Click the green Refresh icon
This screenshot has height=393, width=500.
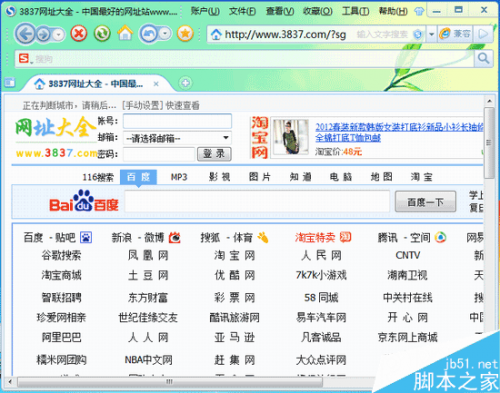[102, 34]
